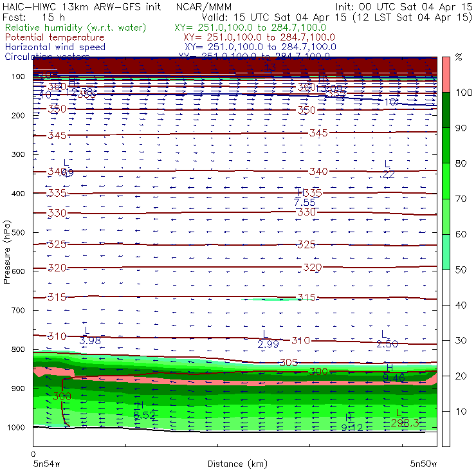Click the 400 pressure axis tick label
The height and width of the screenshot is (476, 476).
[x=18, y=194]
